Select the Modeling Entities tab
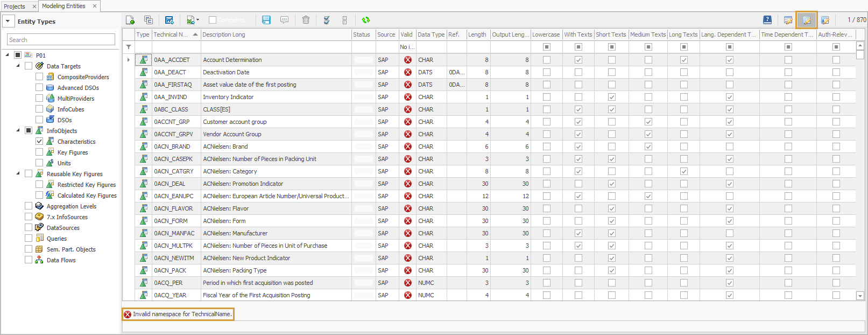The image size is (868, 335). click(63, 6)
